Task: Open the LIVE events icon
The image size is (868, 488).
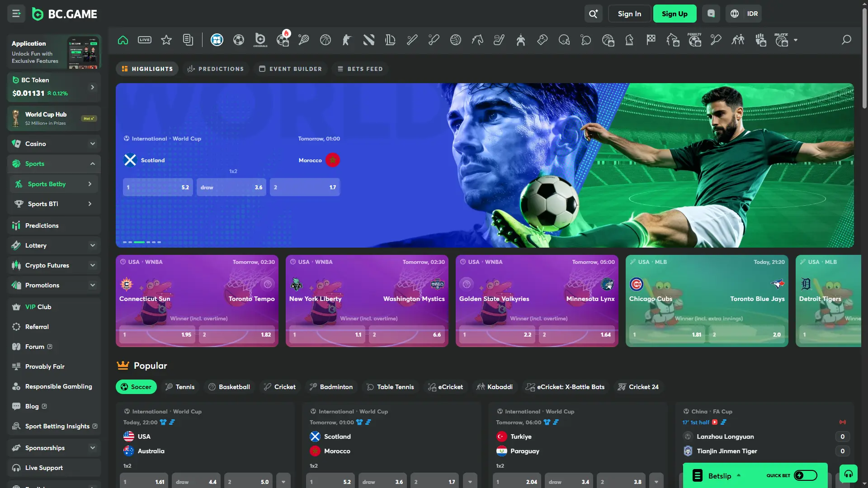Action: [x=145, y=40]
